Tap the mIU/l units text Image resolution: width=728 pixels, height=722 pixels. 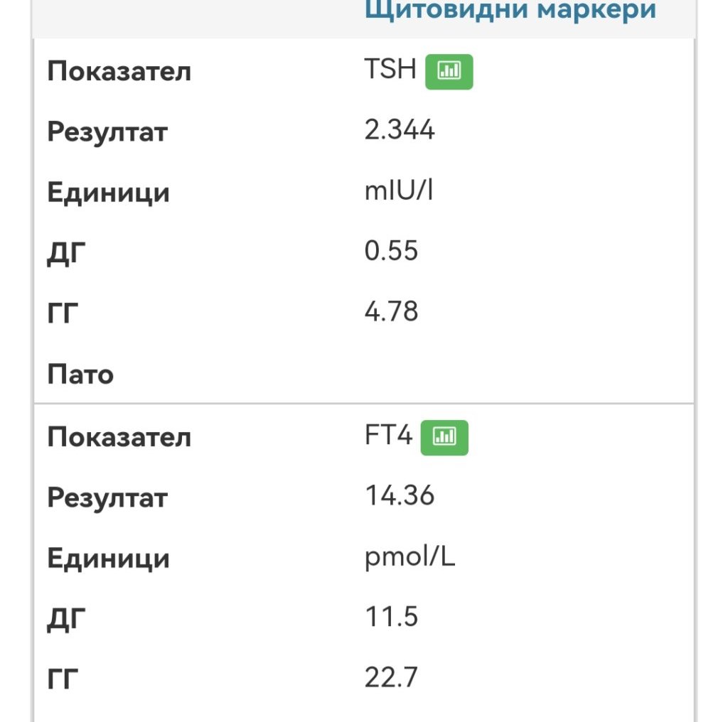(x=398, y=192)
